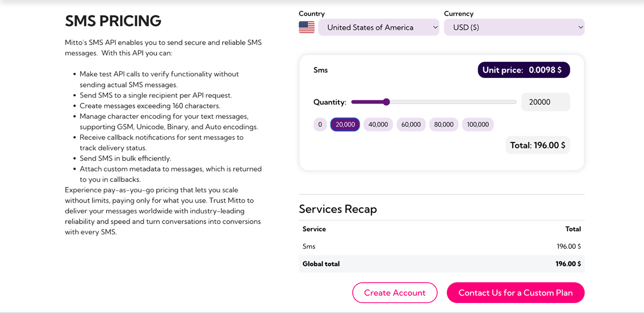Pick the 100,000 quantity preset
Image resolution: width=644 pixels, height=313 pixels.
point(478,124)
